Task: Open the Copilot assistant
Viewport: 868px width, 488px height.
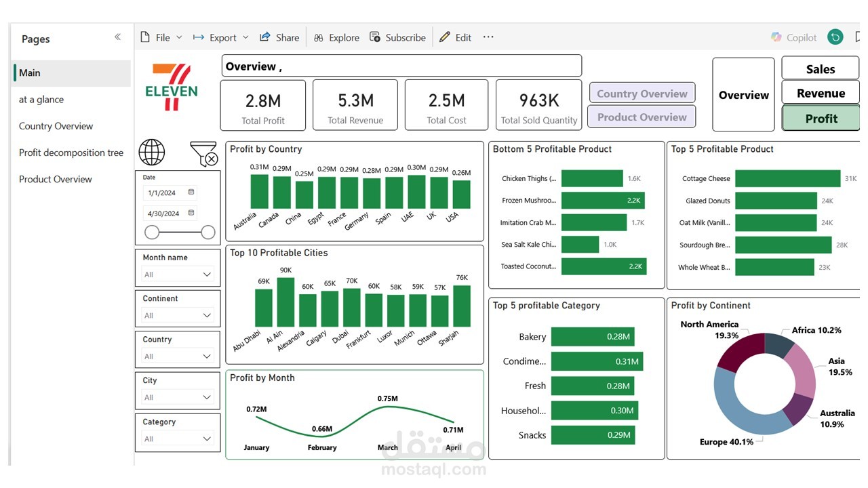Action: point(794,37)
